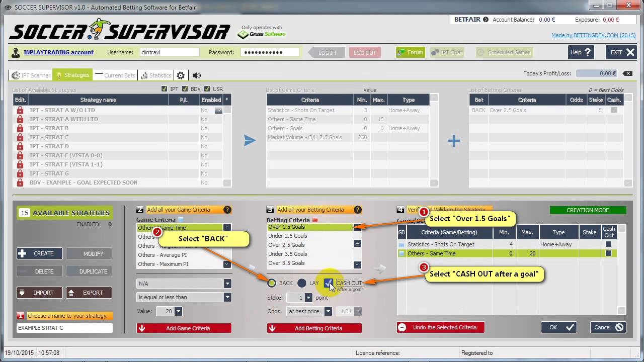The width and height of the screenshot is (644, 362).
Task: Open the settings gear tab
Action: (181, 75)
